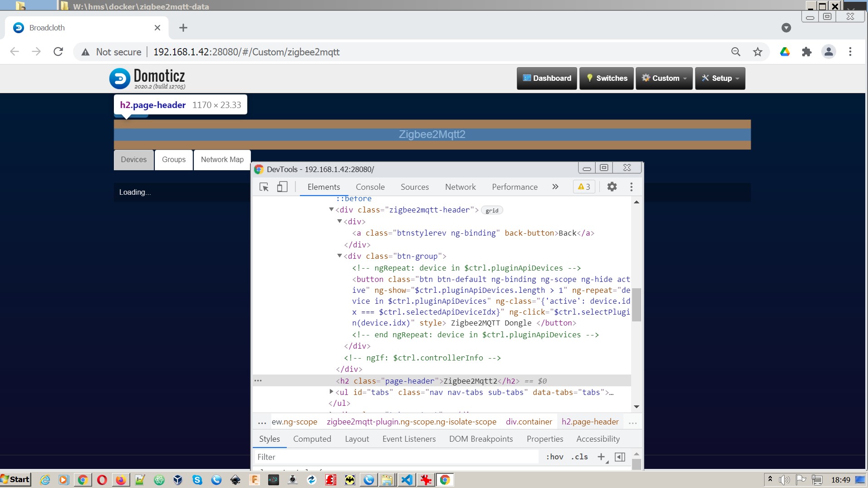Switch to the Console tab
This screenshot has height=488, width=868.
370,187
